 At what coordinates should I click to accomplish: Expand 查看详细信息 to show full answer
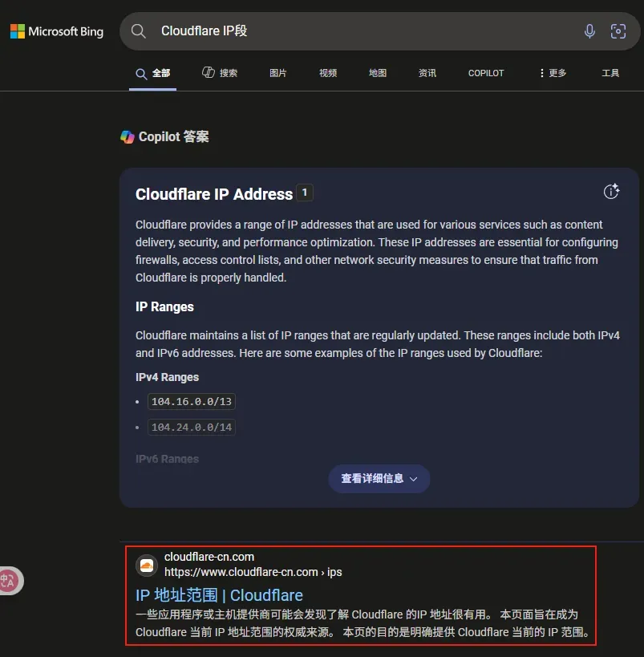coord(379,479)
